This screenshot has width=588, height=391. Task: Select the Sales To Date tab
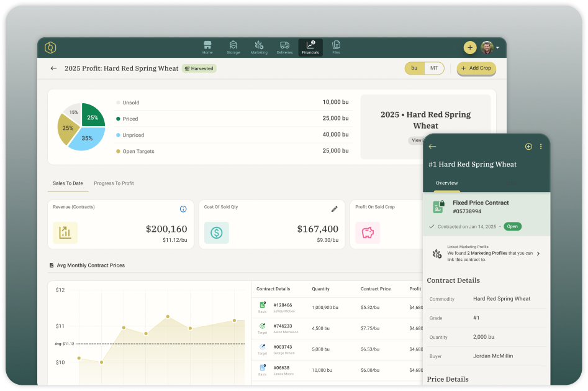pyautogui.click(x=68, y=183)
